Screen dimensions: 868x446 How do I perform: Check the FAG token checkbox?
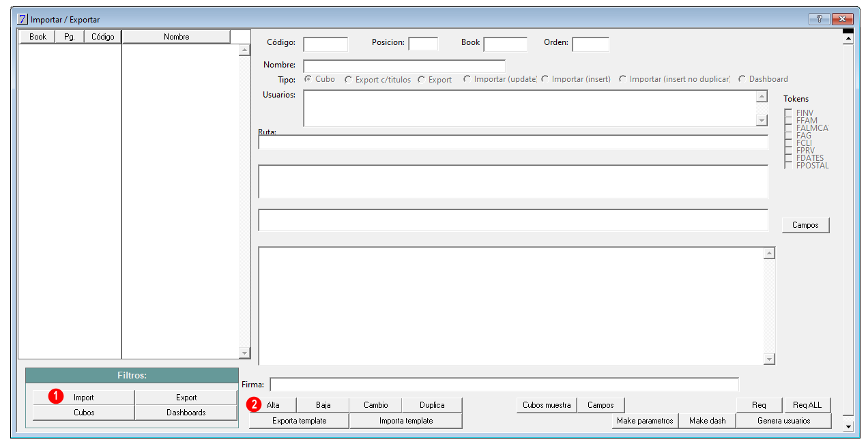788,136
